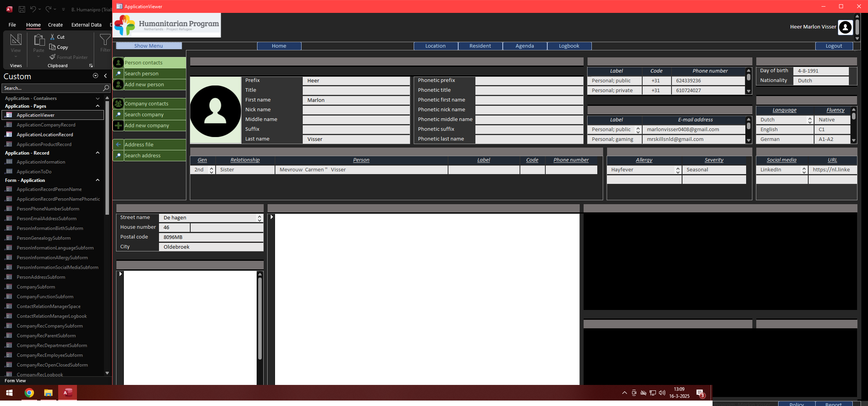Click the navigation pane search magnifier icon
The height and width of the screenshot is (406, 868).
click(x=106, y=88)
